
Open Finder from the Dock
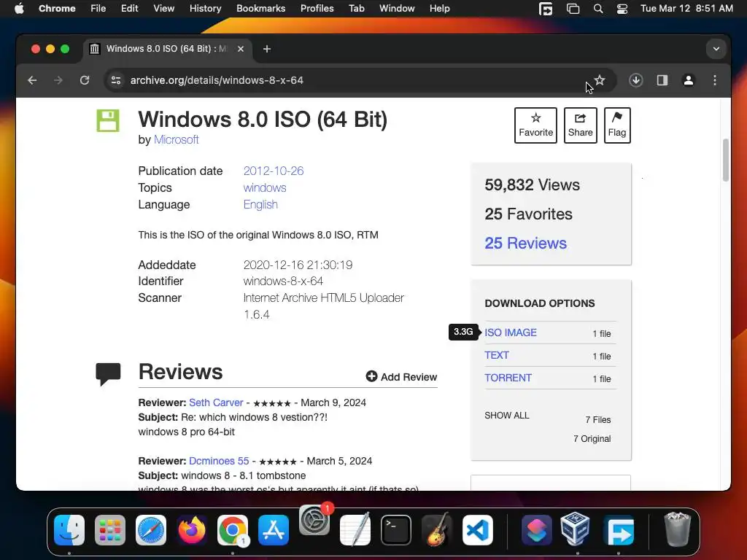click(x=69, y=530)
